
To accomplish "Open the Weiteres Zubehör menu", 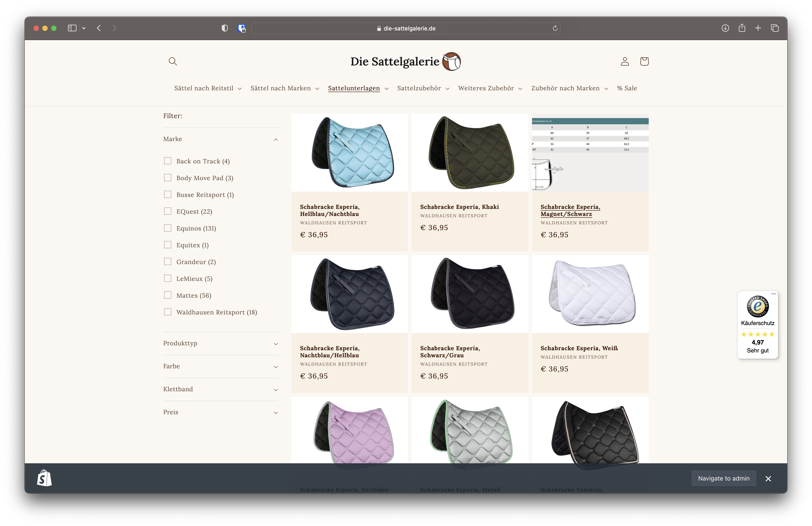I will tap(490, 88).
